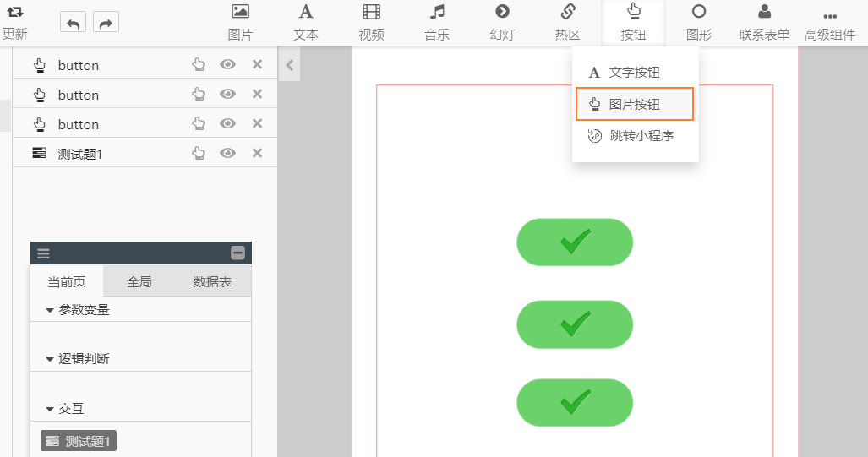Collapse the 交互 section
This screenshot has height=457, width=868.
[x=50, y=409]
